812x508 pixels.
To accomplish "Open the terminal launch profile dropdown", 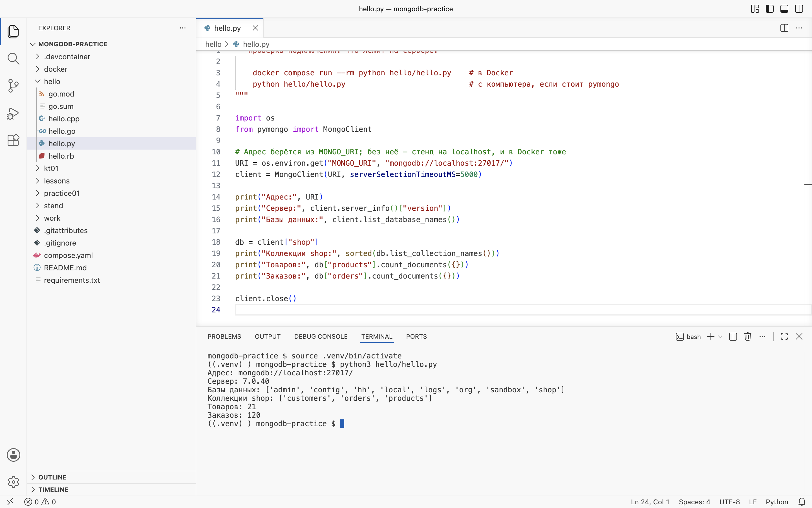I will 720,336.
